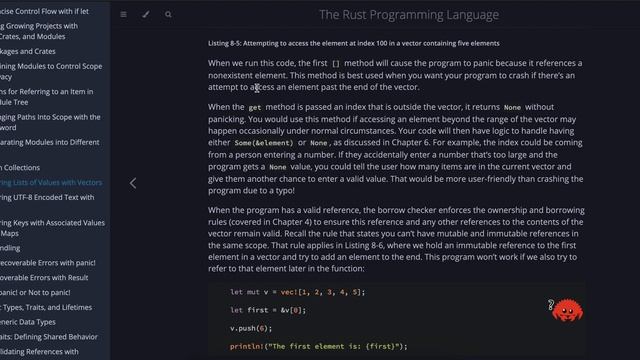The width and height of the screenshot is (640, 360).
Task: Open 'Common Collections' sidebar chapter
Action: pyautogui.click(x=20, y=168)
